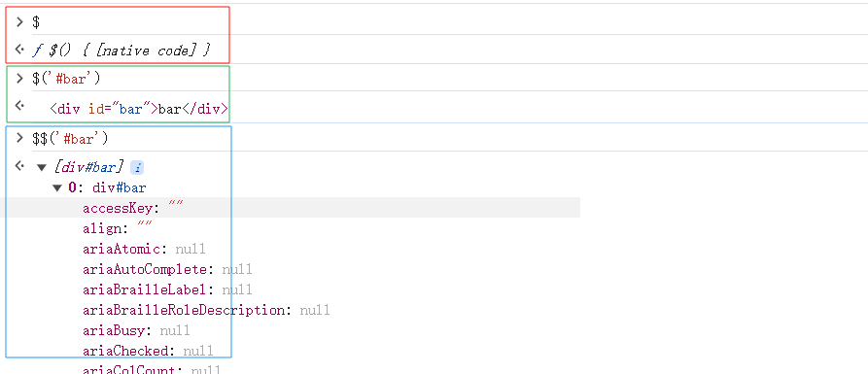
Task: Click the info badge beside [div#bar]
Action: click(137, 167)
